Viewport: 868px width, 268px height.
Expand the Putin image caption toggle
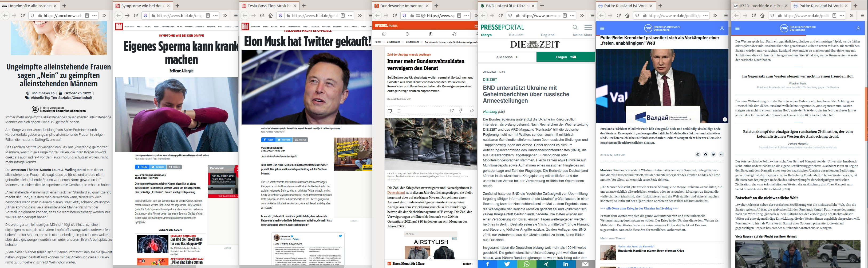[x=725, y=119]
